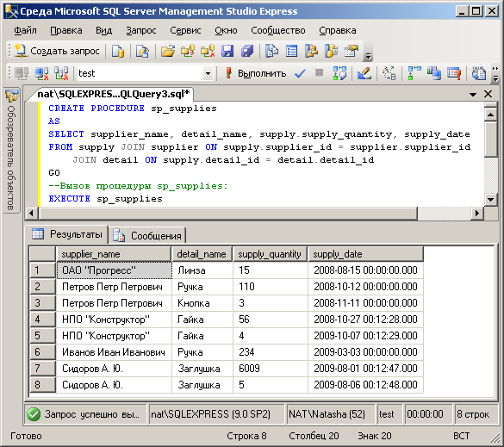Click the design query in editor icon
The image size is (504, 447).
364,73
